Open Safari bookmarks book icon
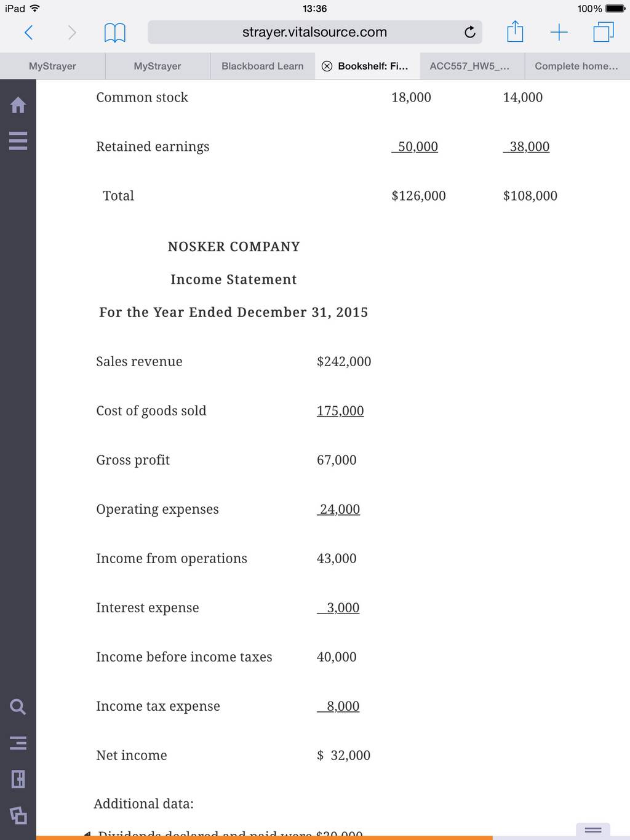 114,33
